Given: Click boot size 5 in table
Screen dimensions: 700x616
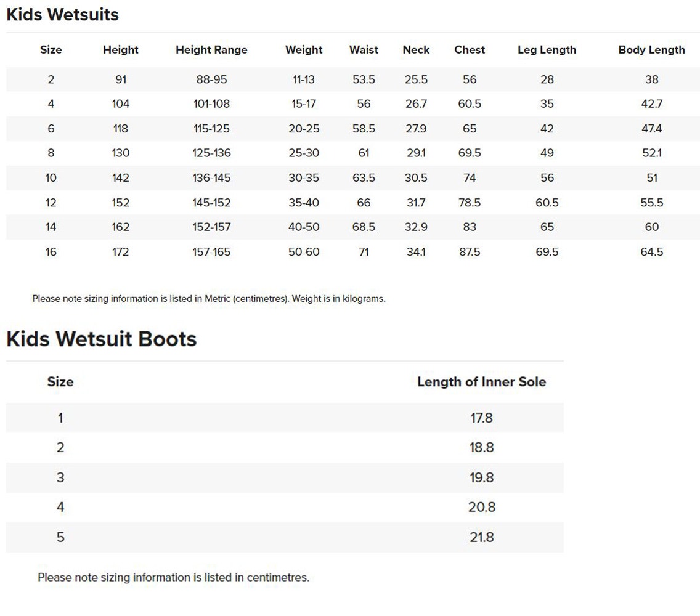Looking at the screenshot, I should coord(60,537).
